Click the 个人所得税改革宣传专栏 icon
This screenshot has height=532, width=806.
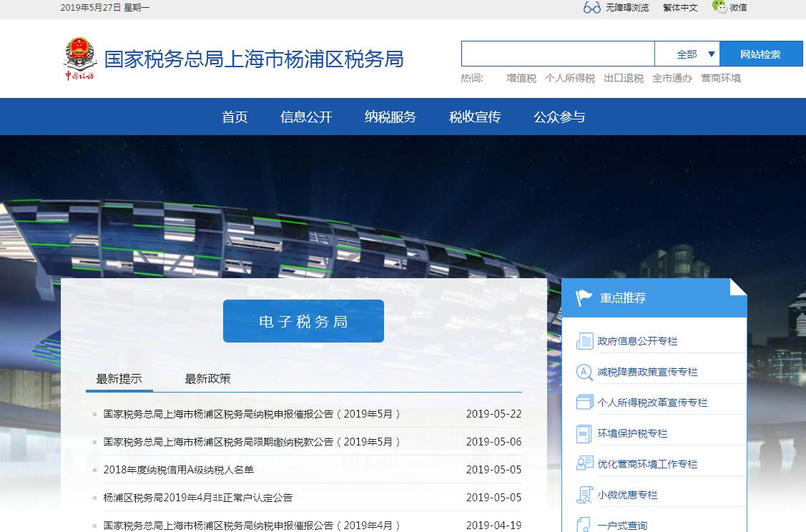click(585, 403)
